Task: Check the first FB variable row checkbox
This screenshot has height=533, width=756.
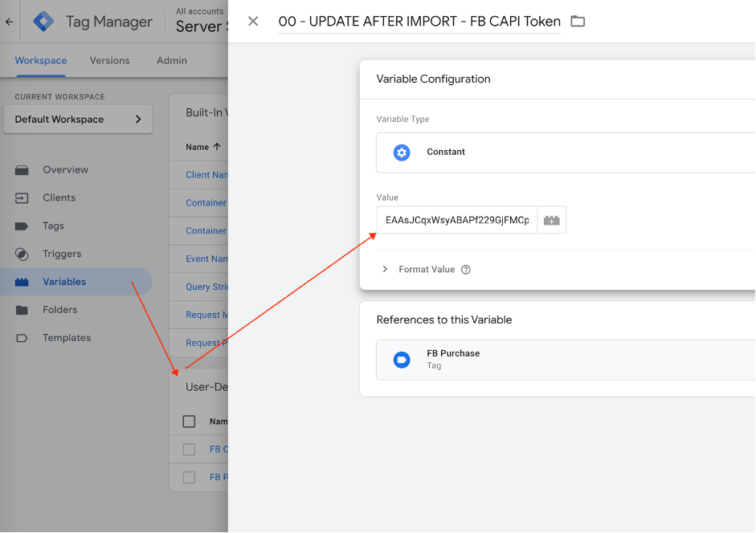Action: pyautogui.click(x=190, y=450)
